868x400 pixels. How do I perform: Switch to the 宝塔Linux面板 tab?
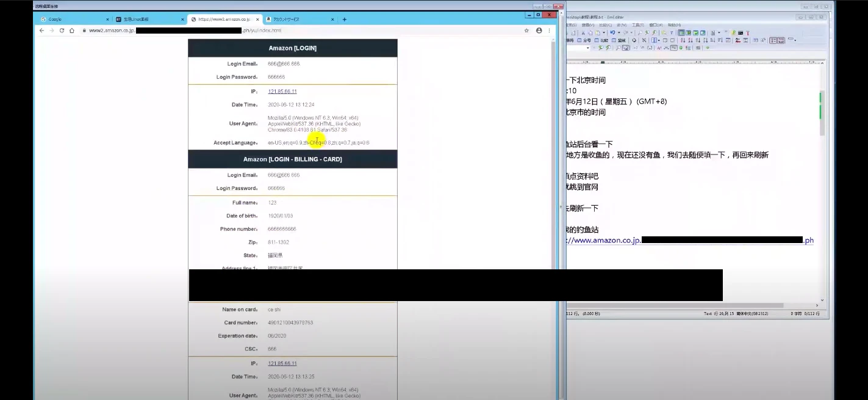click(x=149, y=20)
